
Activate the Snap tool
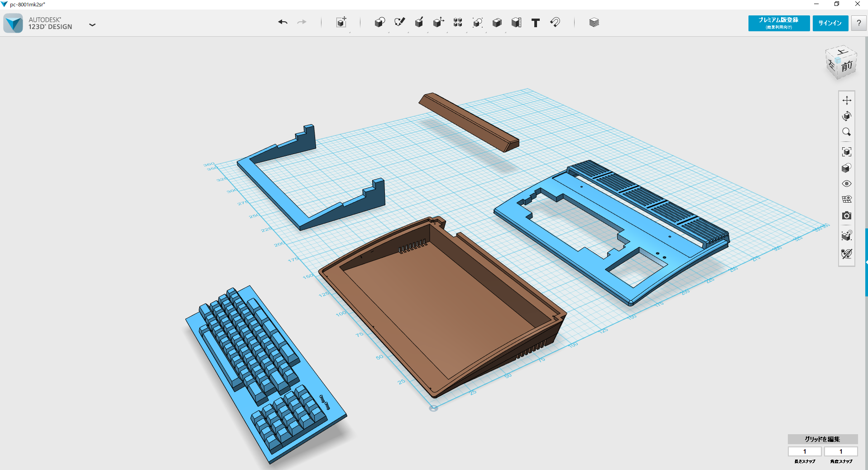pyautogui.click(x=555, y=22)
